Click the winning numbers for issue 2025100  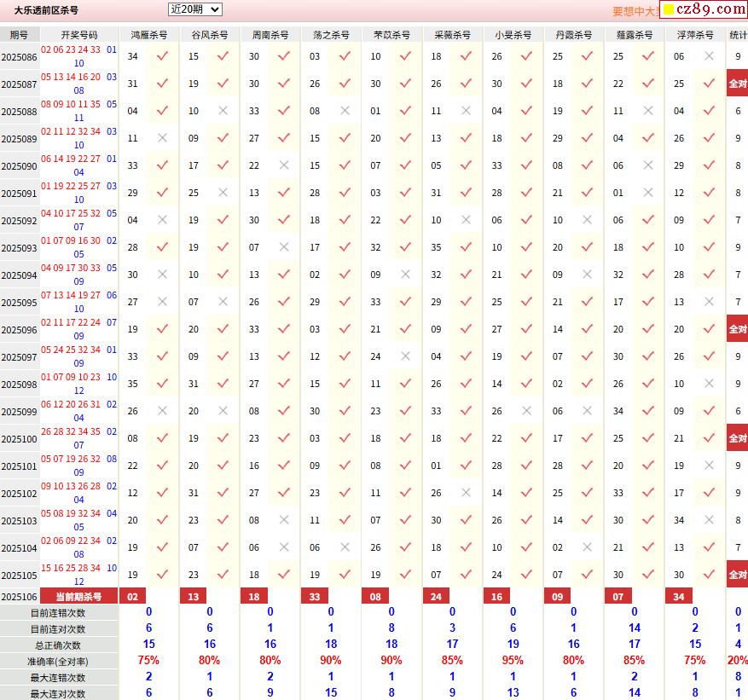[x=78, y=438]
